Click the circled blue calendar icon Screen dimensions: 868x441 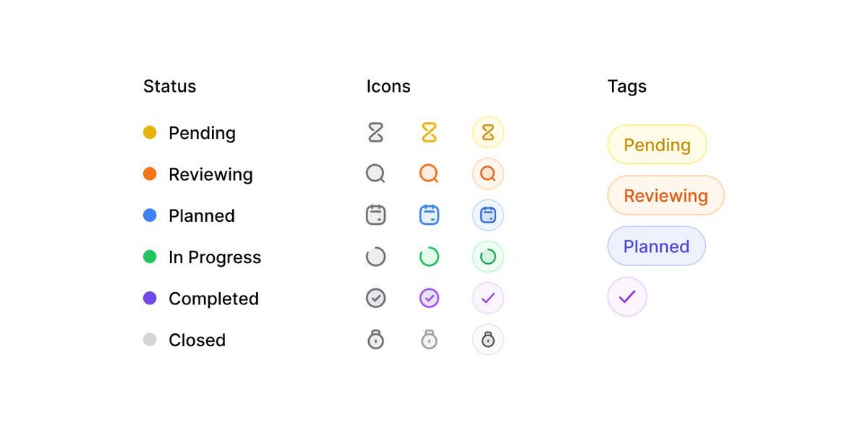(x=488, y=215)
